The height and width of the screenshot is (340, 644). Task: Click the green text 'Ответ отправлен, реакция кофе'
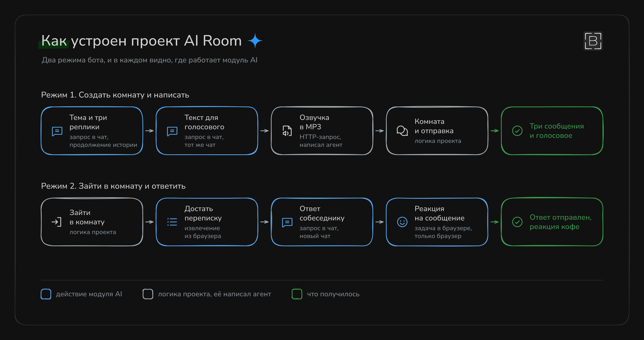[561, 222]
